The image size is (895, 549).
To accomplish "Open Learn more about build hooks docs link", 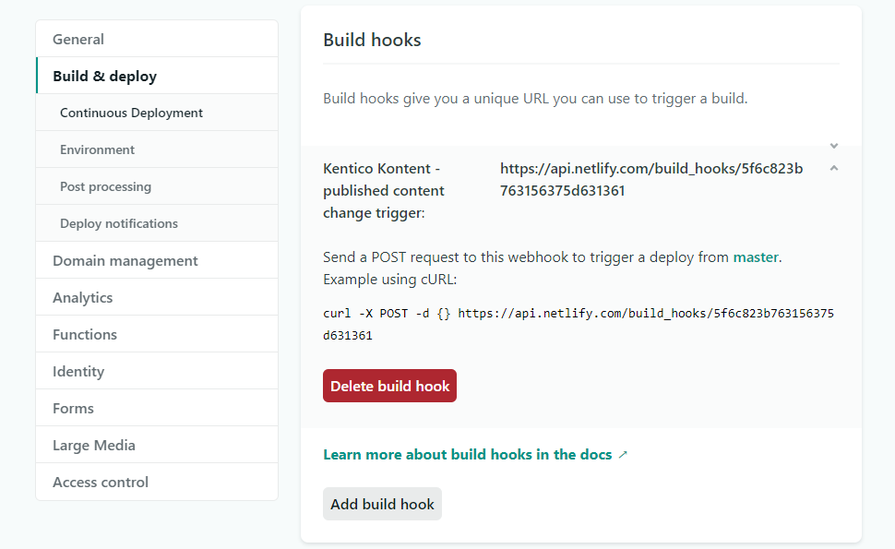I will pos(467,455).
